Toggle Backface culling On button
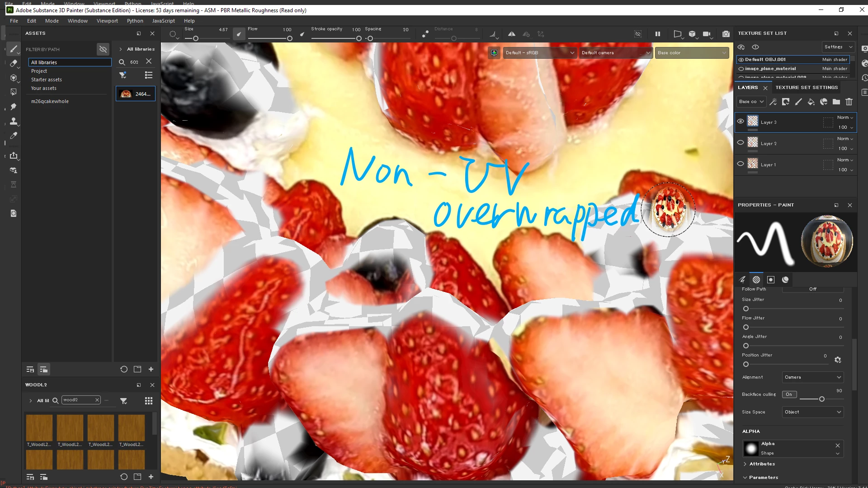 pyautogui.click(x=789, y=394)
